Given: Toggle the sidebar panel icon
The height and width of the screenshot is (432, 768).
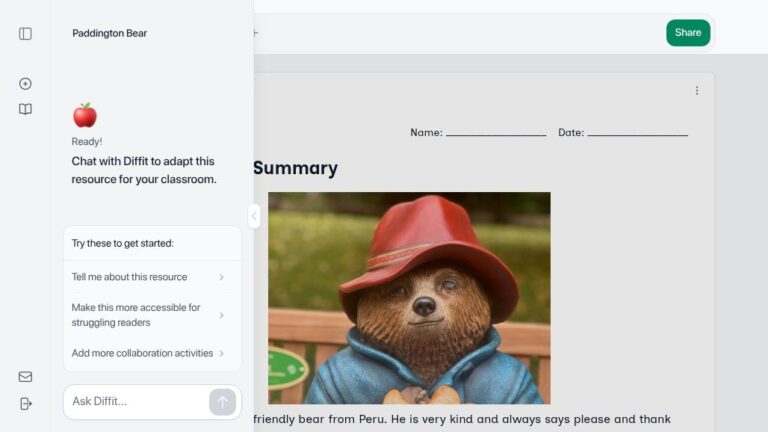Looking at the screenshot, I should coord(25,33).
